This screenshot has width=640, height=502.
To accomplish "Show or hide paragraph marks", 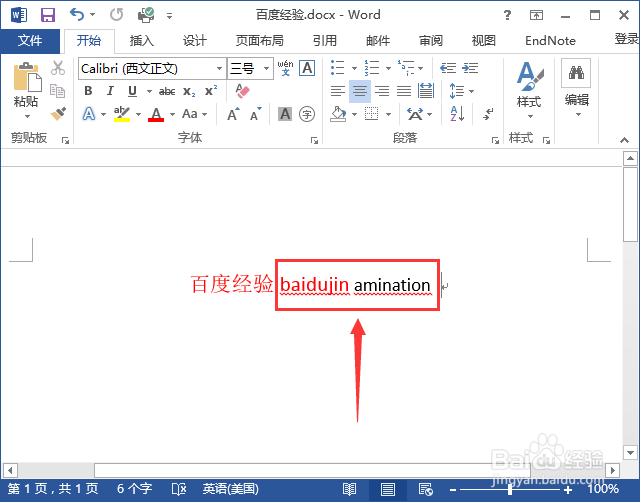I will 488,114.
